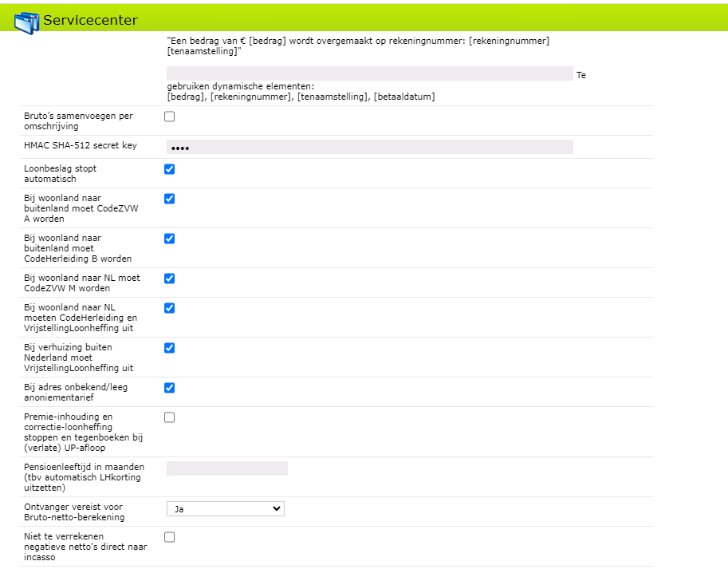
Task: Open the Ontvanger vereist dropdown
Action: [225, 508]
